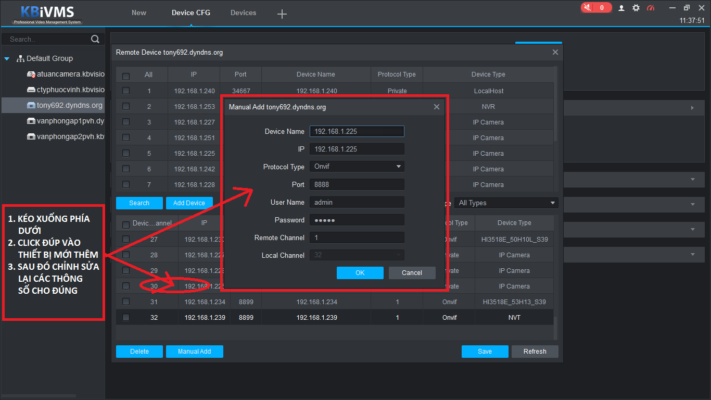The height and width of the screenshot is (400, 711).
Task: Check the channel 32 checkbox
Action: (x=126, y=317)
